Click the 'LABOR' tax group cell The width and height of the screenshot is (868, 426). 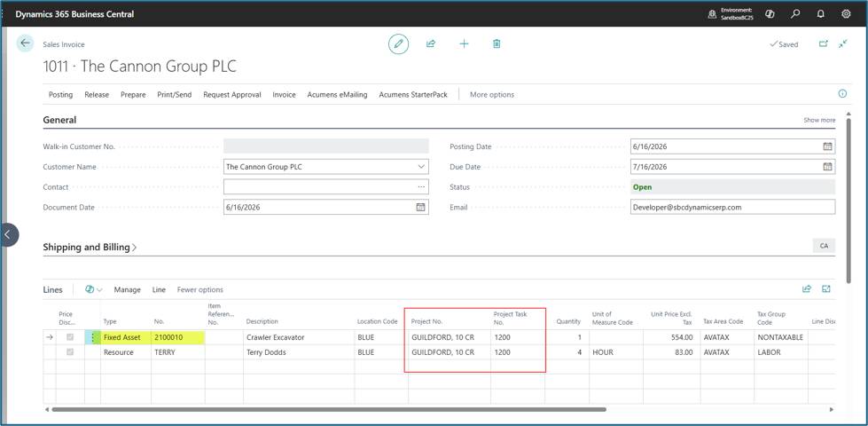coord(780,351)
